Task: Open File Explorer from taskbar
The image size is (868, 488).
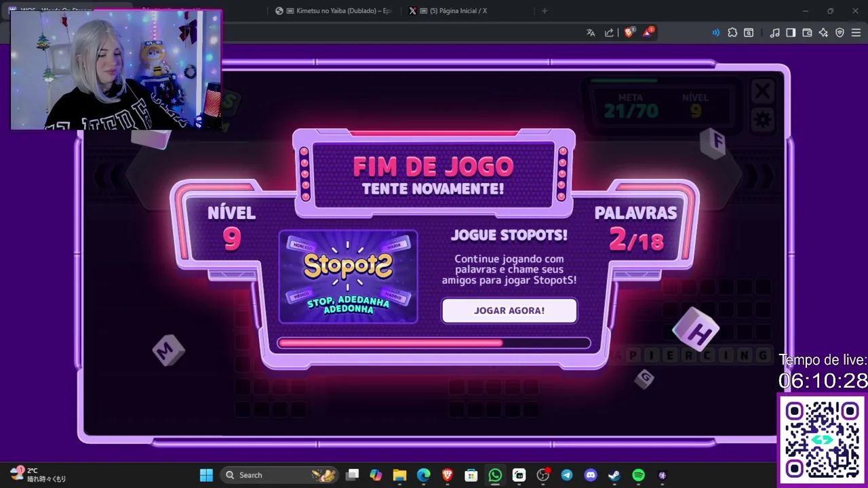Action: (x=399, y=475)
